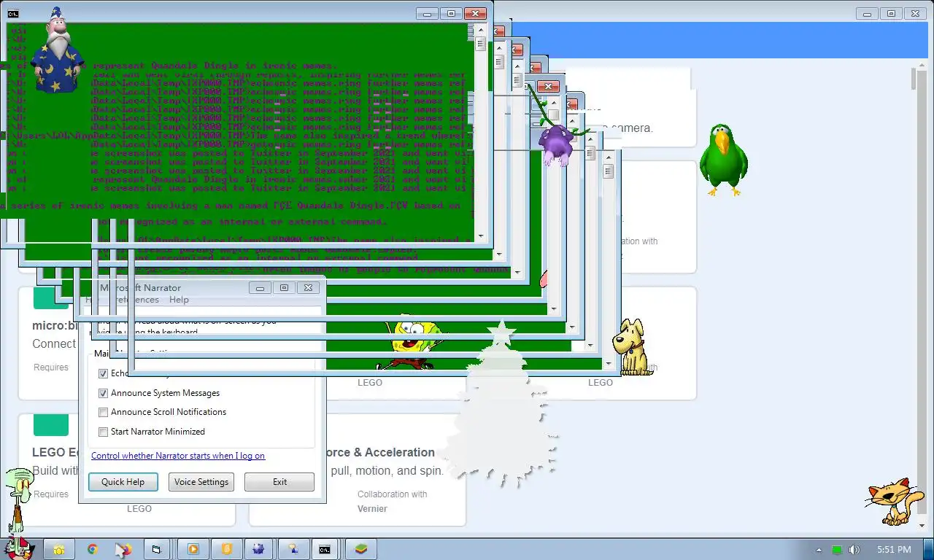Open Control whether Narrator starts link
The width and height of the screenshot is (934, 560).
pyautogui.click(x=178, y=456)
